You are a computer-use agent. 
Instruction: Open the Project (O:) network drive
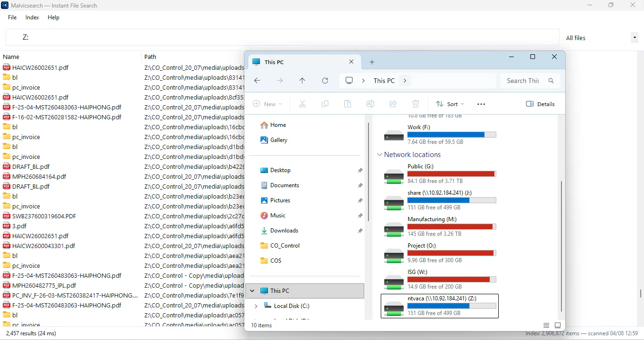pos(440,253)
